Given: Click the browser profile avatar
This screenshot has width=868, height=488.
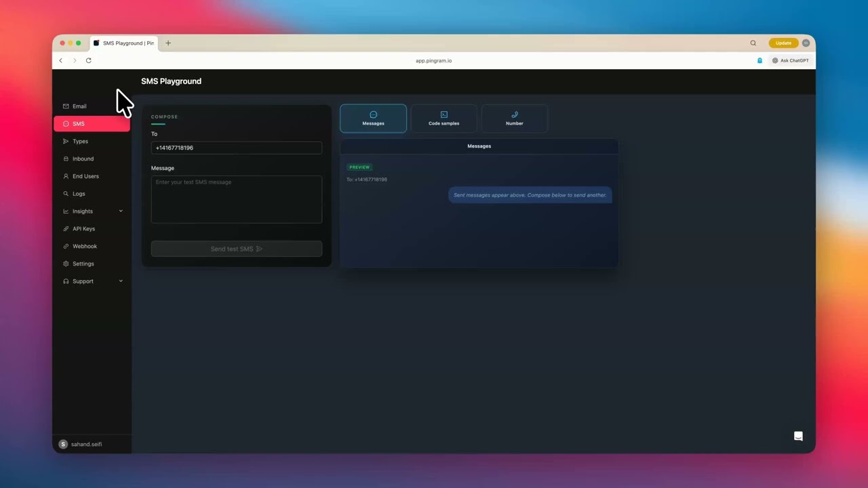Looking at the screenshot, I should pyautogui.click(x=806, y=43).
